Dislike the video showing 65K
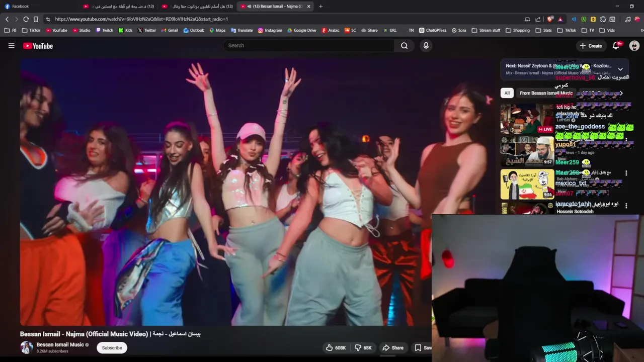 [363, 348]
